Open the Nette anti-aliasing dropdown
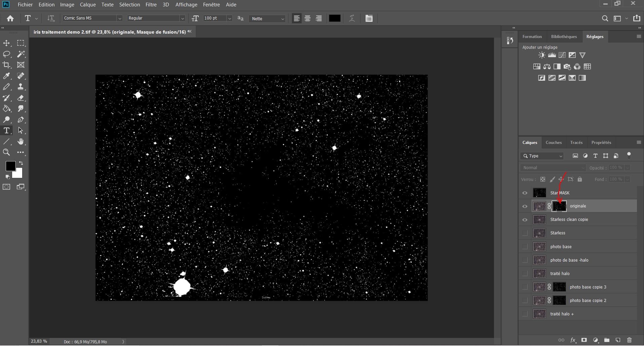Screen dimensions: 644x346 267,18
